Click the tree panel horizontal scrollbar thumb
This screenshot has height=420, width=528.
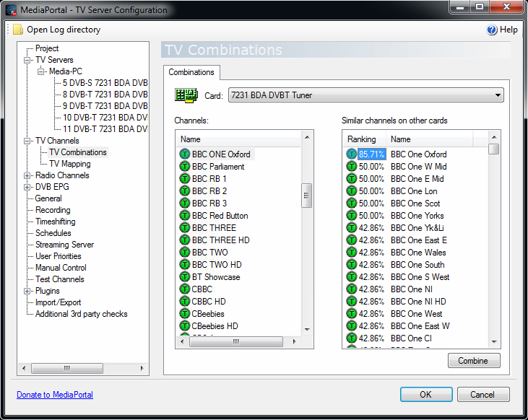(67, 368)
